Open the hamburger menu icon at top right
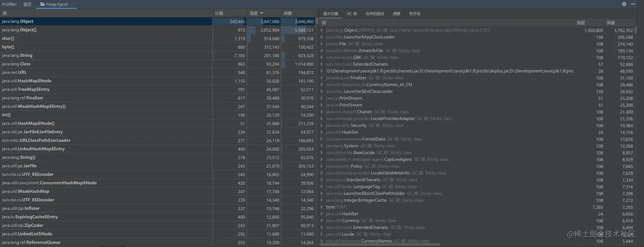 [632, 4]
